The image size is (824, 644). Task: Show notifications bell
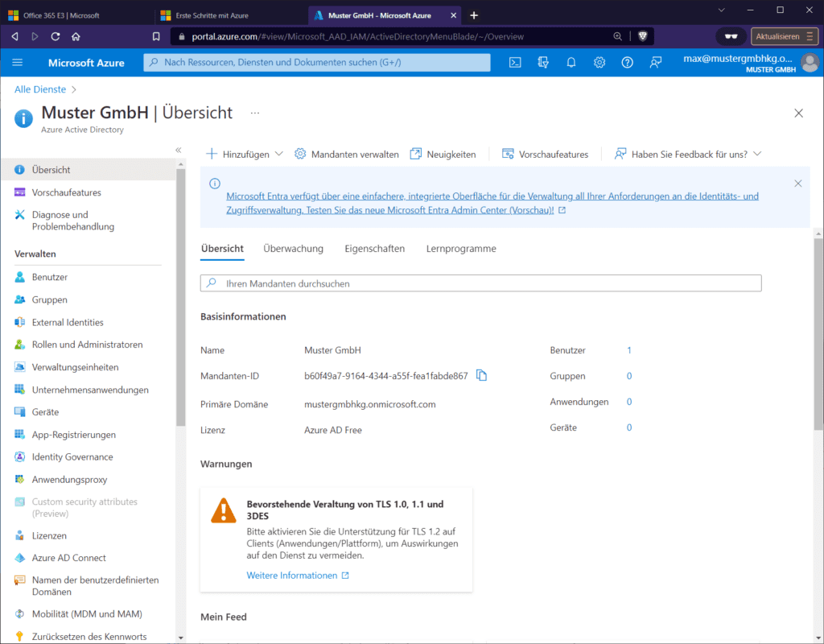[571, 63]
